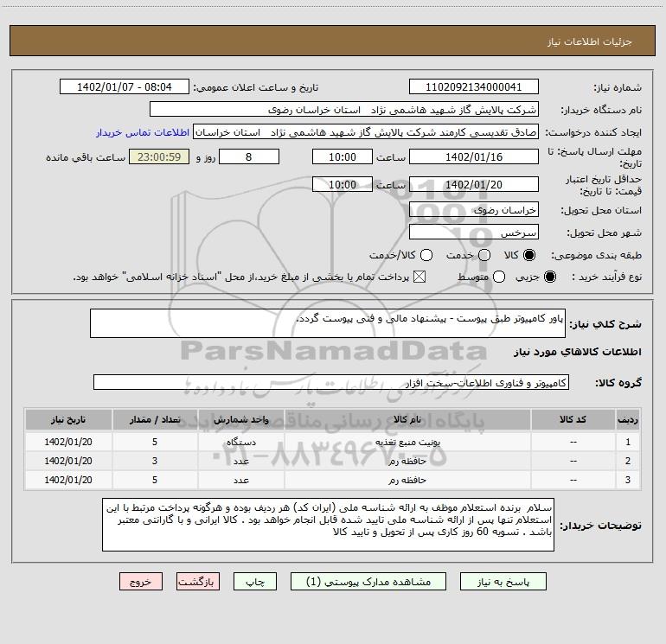Click the response deadline time field 10:00
The image size is (666, 644).
pyautogui.click(x=343, y=156)
